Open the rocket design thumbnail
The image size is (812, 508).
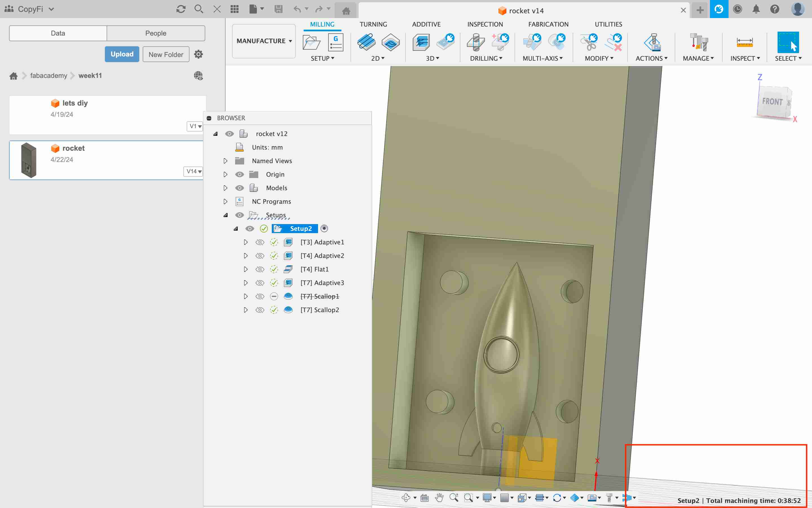pos(28,160)
